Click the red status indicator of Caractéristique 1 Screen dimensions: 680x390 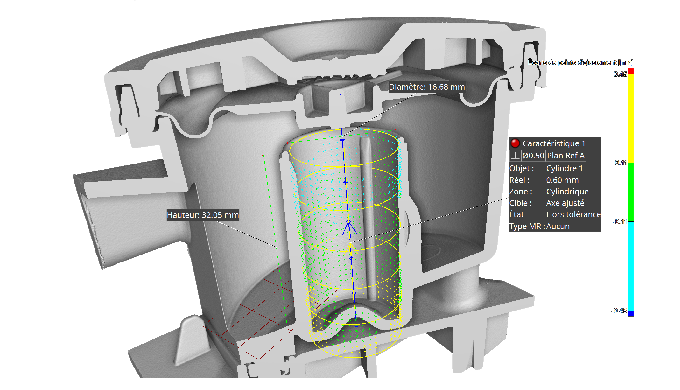click(515, 143)
